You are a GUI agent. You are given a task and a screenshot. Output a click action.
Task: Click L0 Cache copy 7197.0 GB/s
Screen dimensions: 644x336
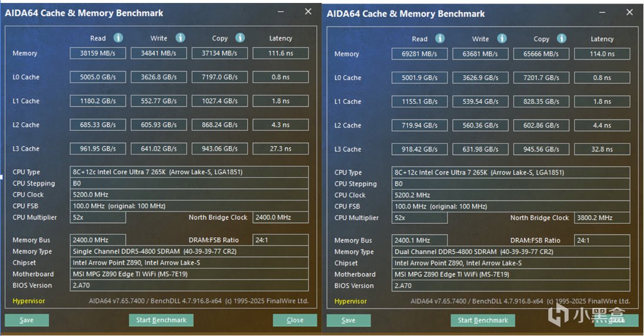(x=219, y=77)
